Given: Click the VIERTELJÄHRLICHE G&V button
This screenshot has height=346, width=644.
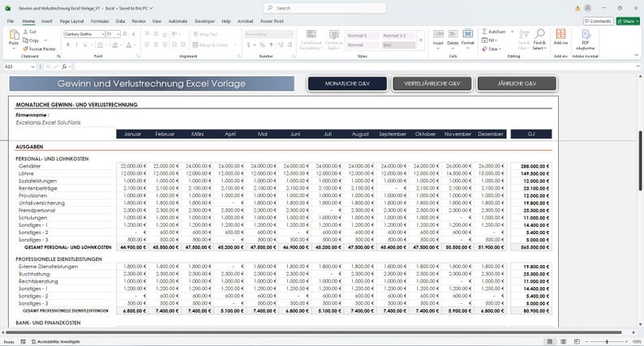Looking at the screenshot, I should pos(432,83).
